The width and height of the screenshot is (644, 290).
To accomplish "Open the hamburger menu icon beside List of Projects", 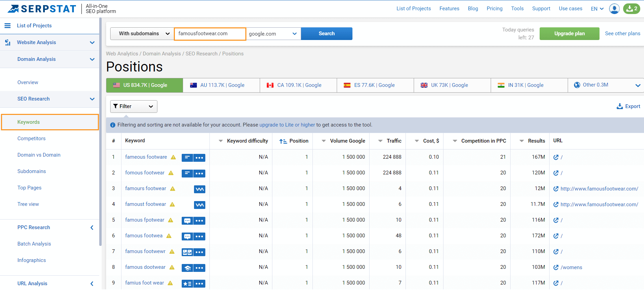I will coord(7,26).
